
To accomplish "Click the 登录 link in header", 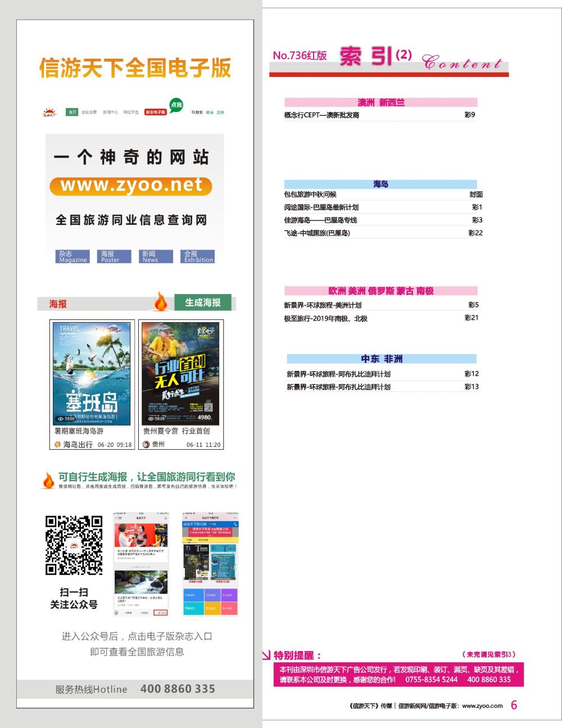I will [x=210, y=112].
